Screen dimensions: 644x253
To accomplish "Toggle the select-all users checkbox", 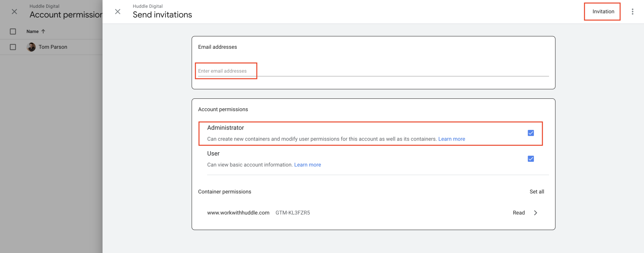I will [x=13, y=31].
